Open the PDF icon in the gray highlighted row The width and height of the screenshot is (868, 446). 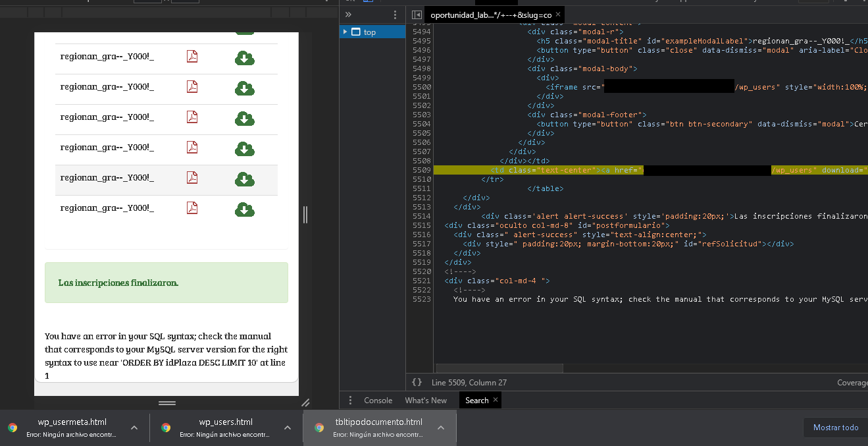point(191,178)
